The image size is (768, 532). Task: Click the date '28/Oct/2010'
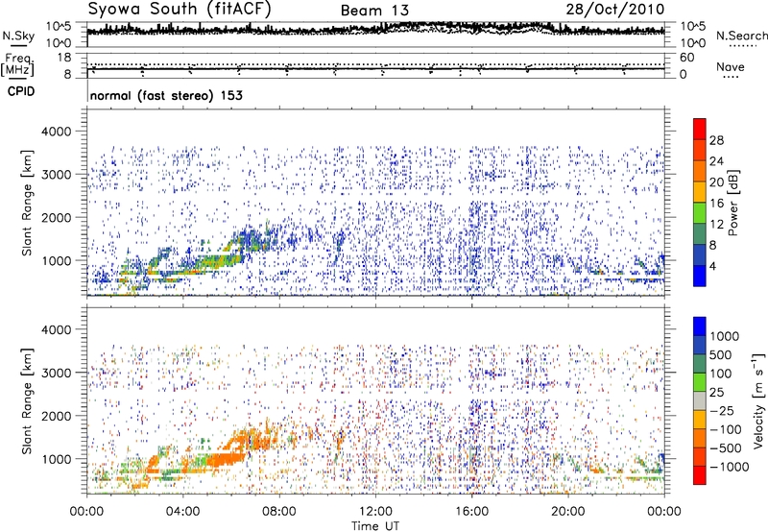click(615, 10)
